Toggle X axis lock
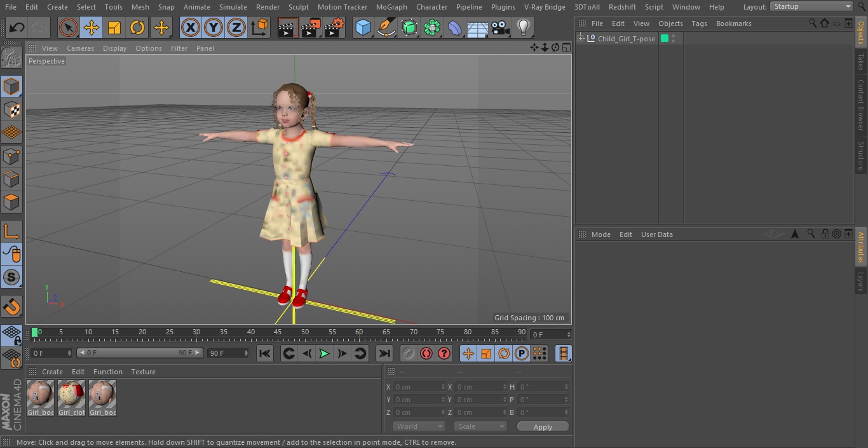The width and height of the screenshot is (868, 448). 191,27
